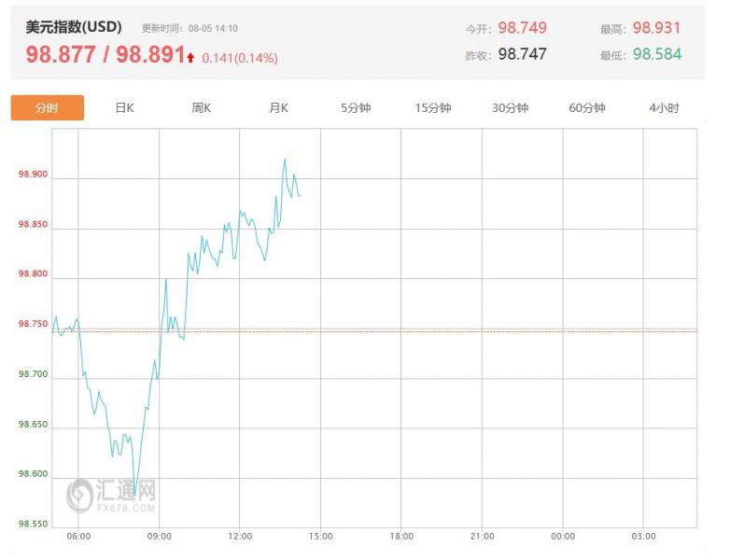Choose the 30分钟 interval tab
This screenshot has height=560, width=730.
click(510, 108)
